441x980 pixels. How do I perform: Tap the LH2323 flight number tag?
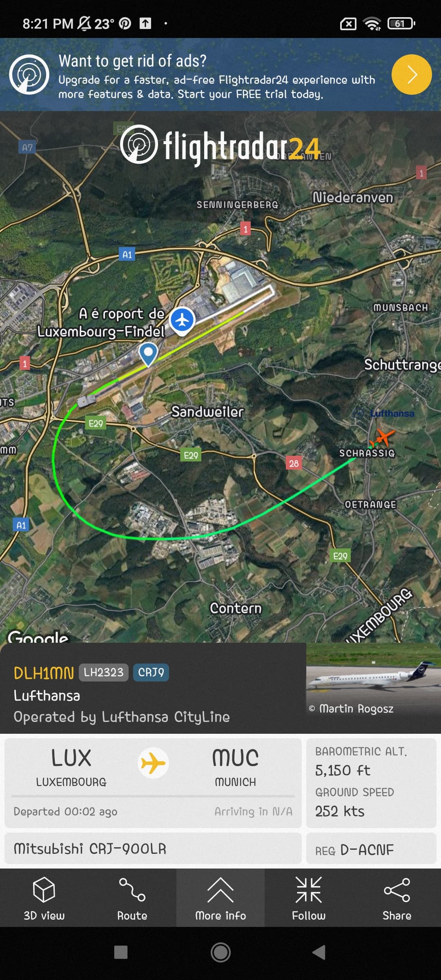tap(104, 673)
